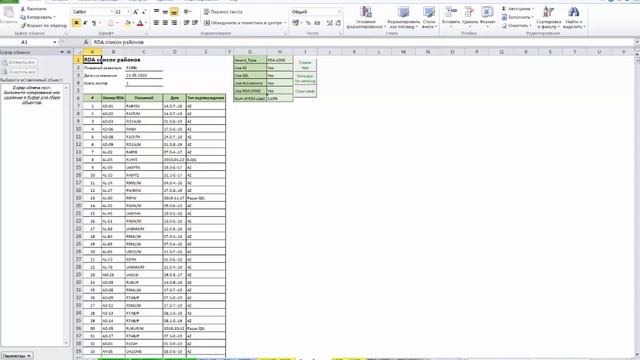Click the Clear cards button

click(x=305, y=91)
